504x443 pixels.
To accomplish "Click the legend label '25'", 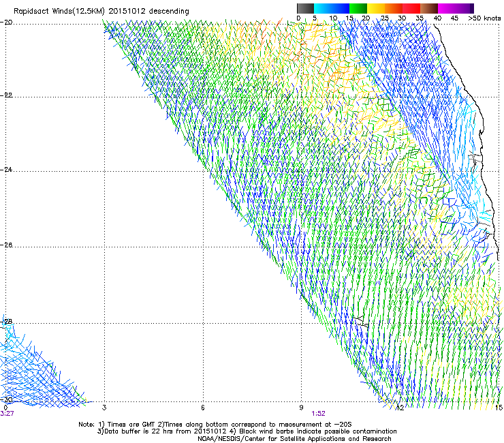I will [385, 18].
